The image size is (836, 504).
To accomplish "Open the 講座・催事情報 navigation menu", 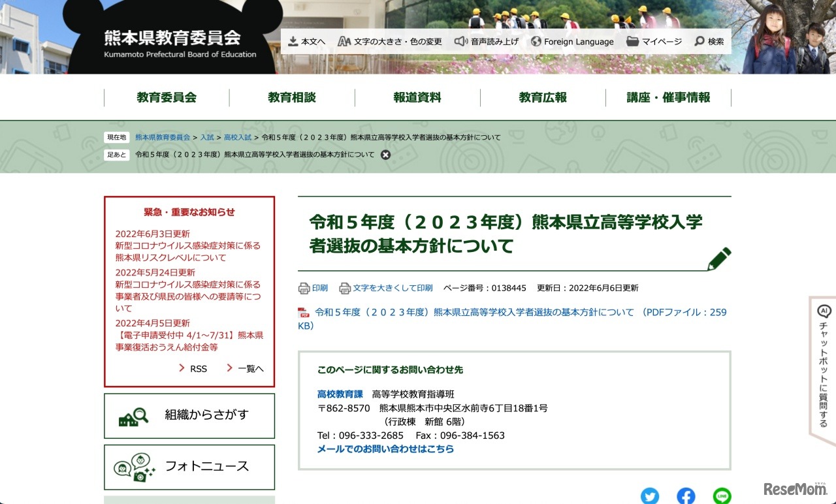I will (669, 97).
